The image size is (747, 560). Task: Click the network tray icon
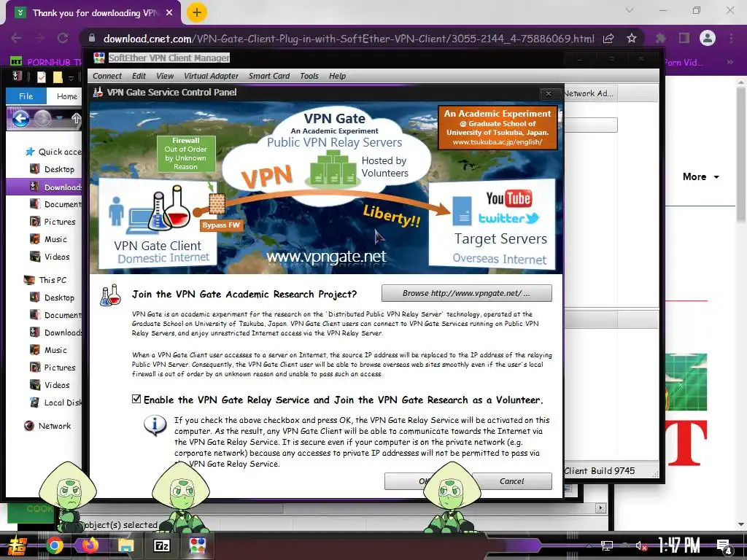[x=606, y=546]
